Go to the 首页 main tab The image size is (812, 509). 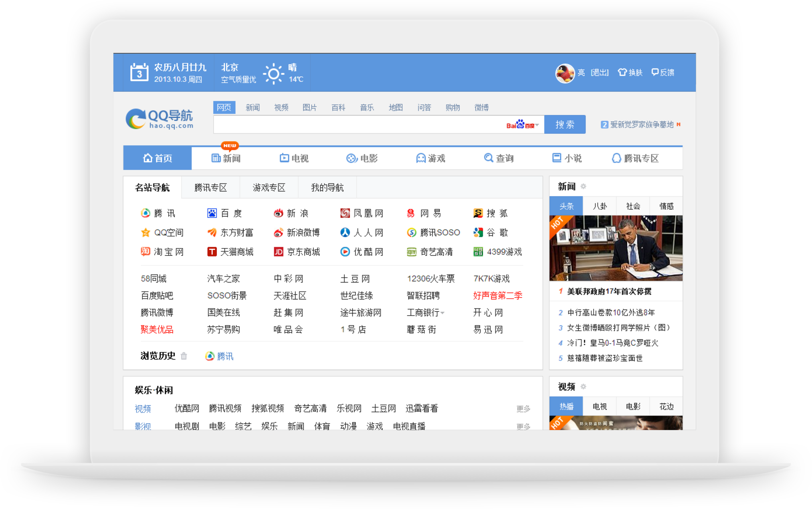tap(158, 158)
